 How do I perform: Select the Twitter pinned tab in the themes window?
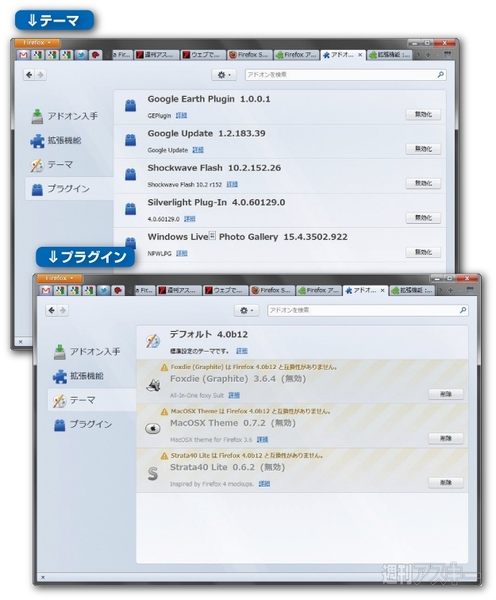tap(103, 290)
